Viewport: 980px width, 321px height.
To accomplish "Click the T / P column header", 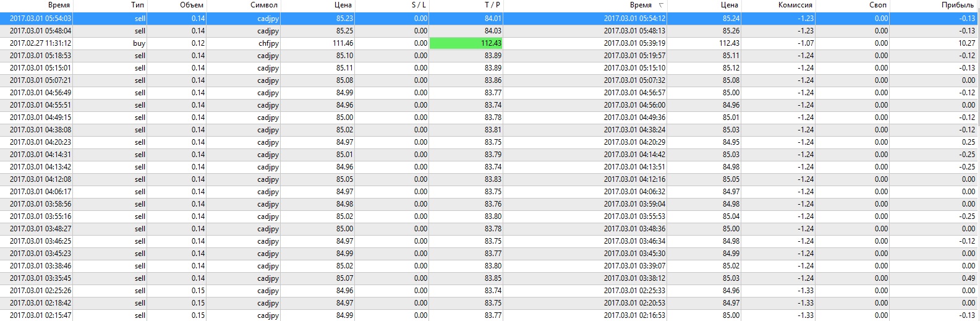I will [492, 5].
